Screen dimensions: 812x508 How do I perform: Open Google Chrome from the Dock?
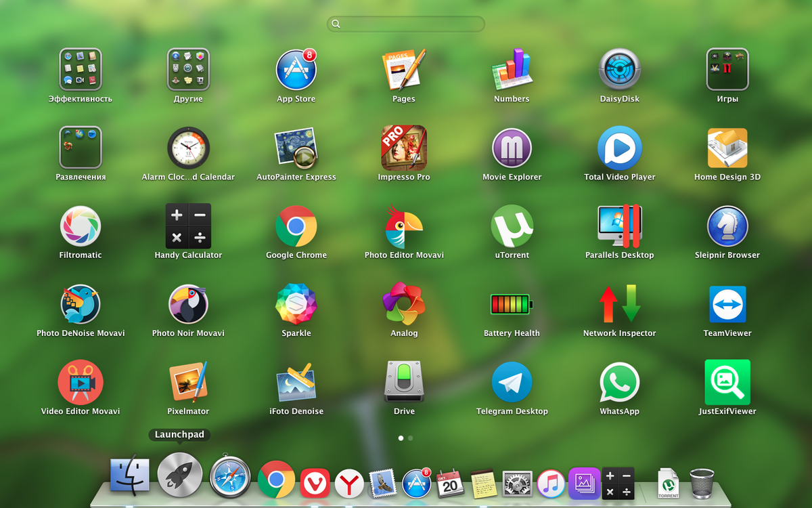tap(276, 480)
